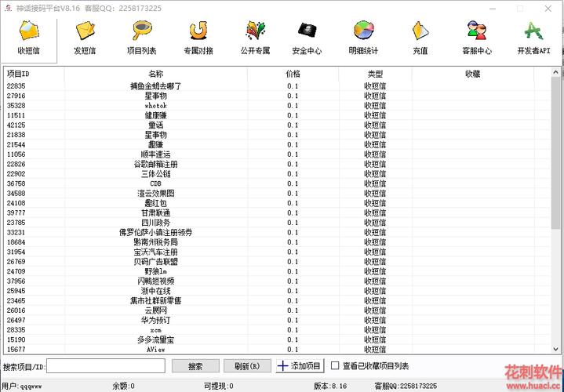The height and width of the screenshot is (392, 564).
Task: Click the app logo in title bar
Action: coord(8,8)
